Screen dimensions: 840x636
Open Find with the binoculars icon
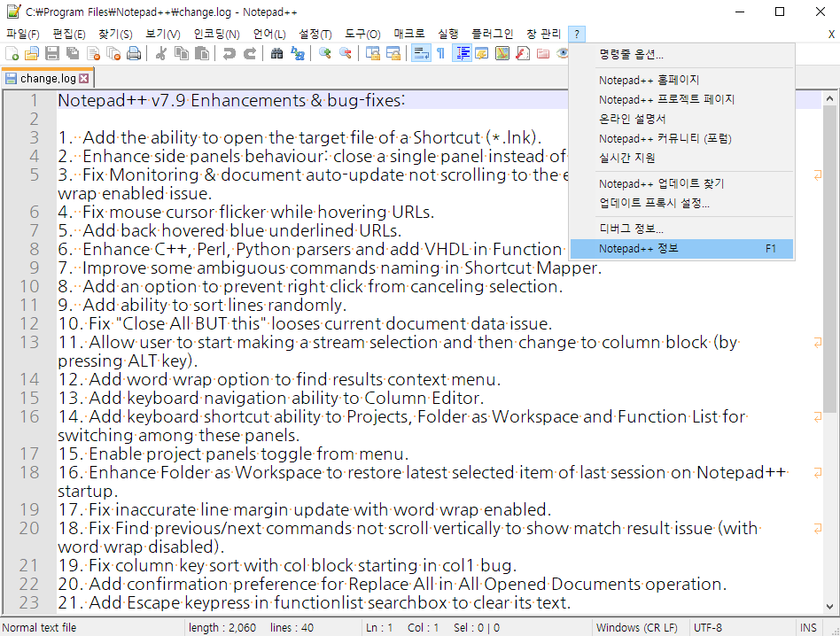tap(277, 53)
